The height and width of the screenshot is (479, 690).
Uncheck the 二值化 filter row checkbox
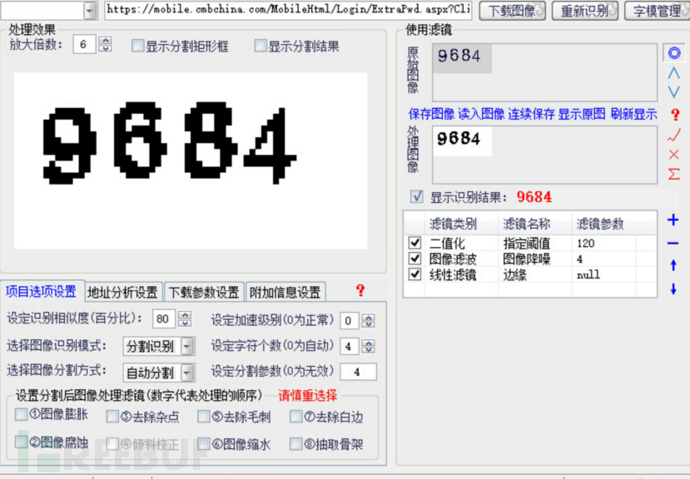click(x=415, y=243)
